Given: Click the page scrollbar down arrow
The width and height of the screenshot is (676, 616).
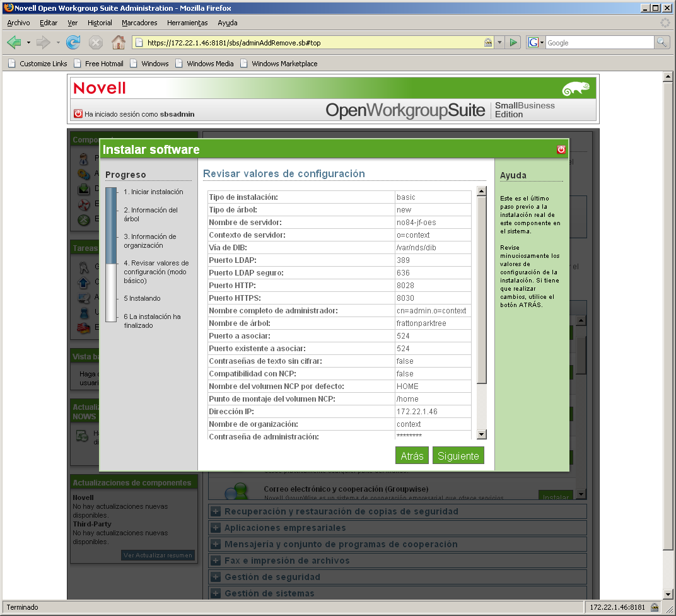Looking at the screenshot, I should pyautogui.click(x=668, y=594).
